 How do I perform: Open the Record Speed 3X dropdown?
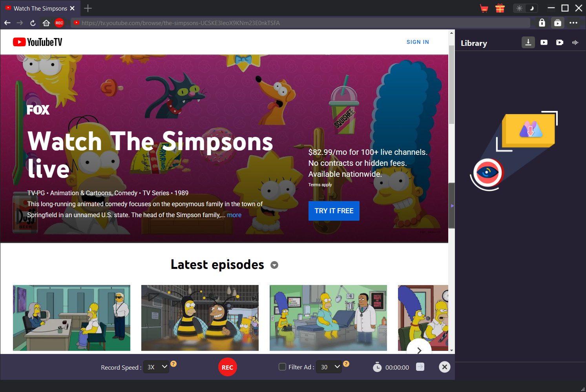click(x=156, y=367)
